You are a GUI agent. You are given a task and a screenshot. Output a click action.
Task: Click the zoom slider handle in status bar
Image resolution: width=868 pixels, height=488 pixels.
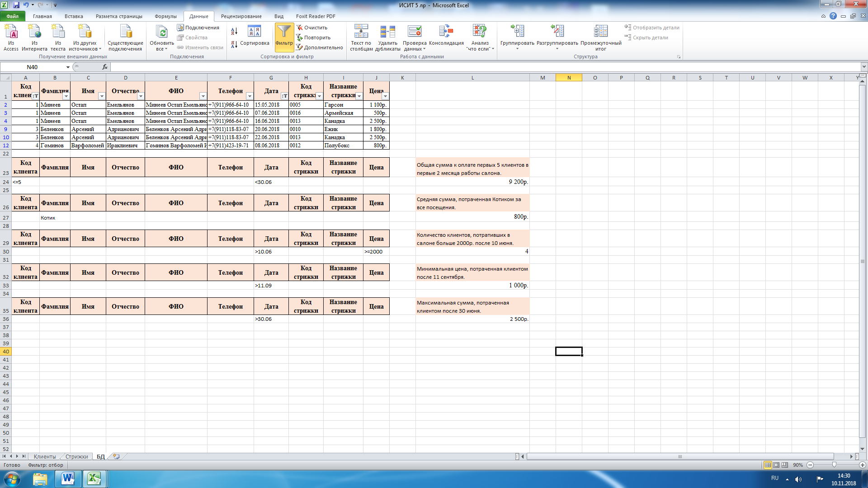[x=834, y=465]
